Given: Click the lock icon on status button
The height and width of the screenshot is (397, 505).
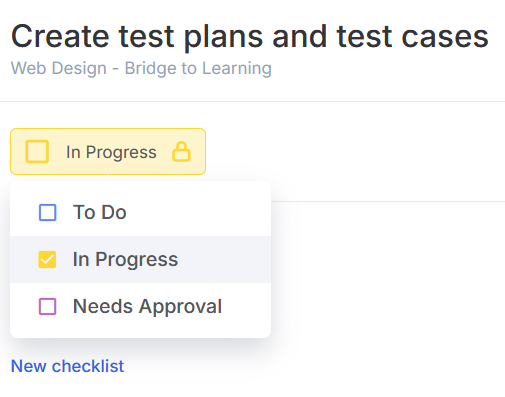Looking at the screenshot, I should [181, 152].
